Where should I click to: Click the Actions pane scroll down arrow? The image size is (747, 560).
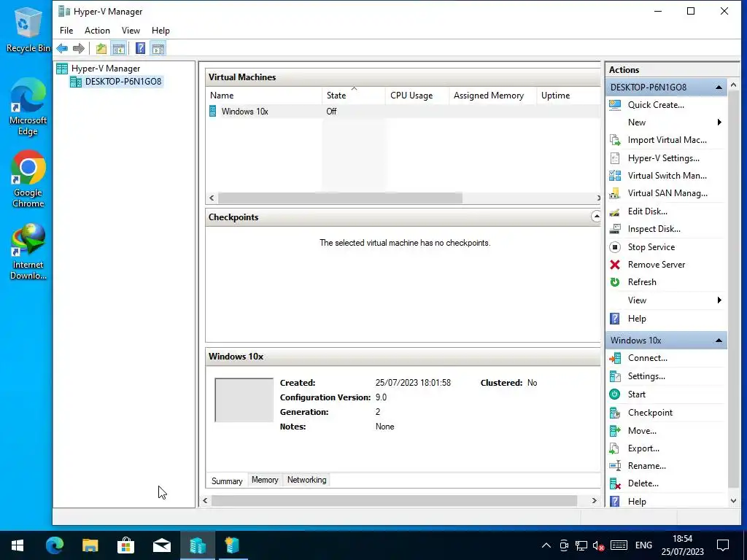(734, 502)
